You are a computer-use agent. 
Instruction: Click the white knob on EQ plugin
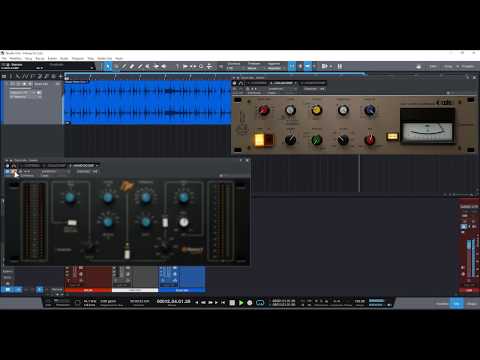coord(184,222)
